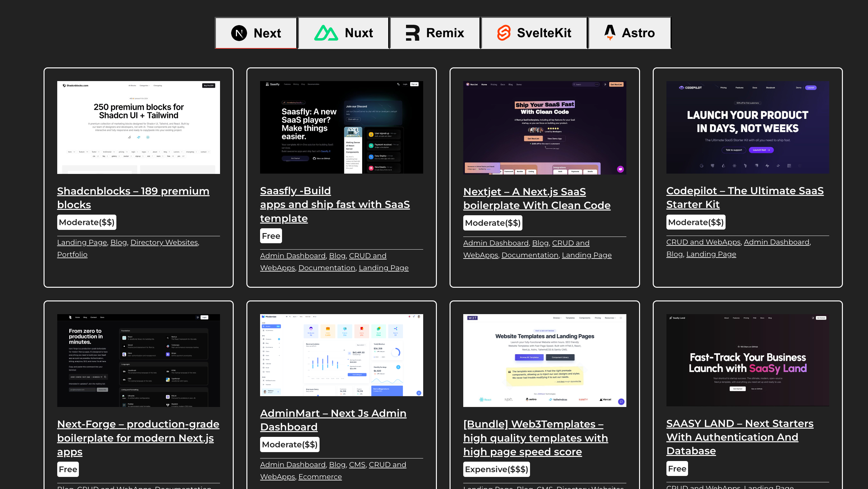868x489 pixels.
Task: Open the Shadcnblocks preview thumbnail
Action: 139,127
